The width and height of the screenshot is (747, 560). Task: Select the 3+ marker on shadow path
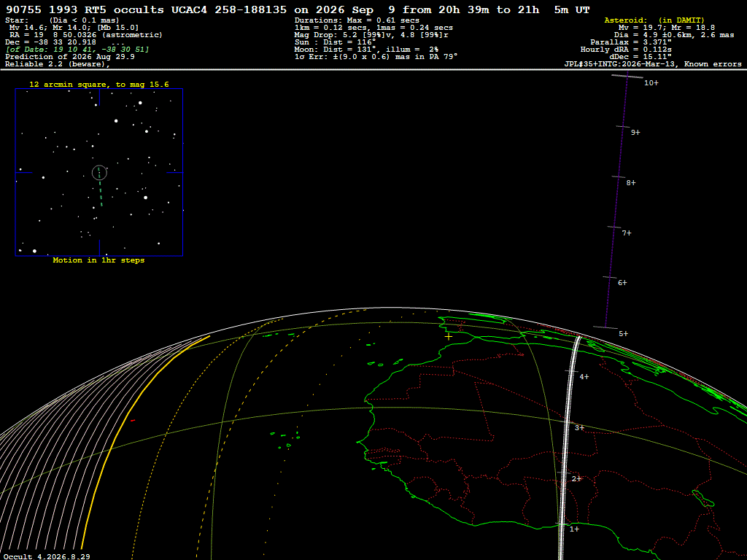tap(579, 427)
